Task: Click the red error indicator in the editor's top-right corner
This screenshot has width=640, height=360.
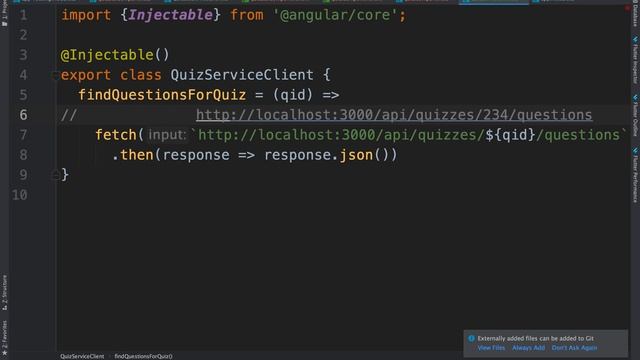Action: point(627,8)
